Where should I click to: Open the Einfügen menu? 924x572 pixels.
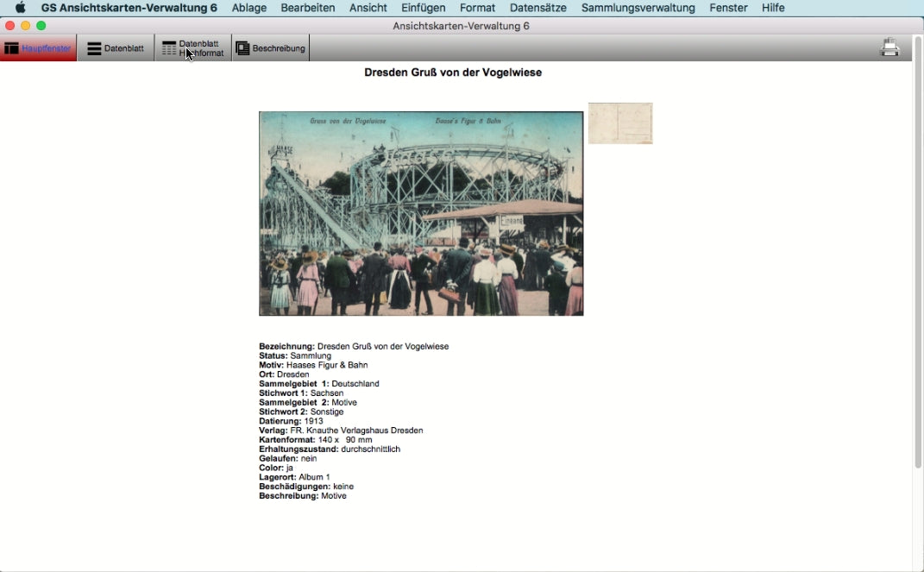[x=423, y=8]
